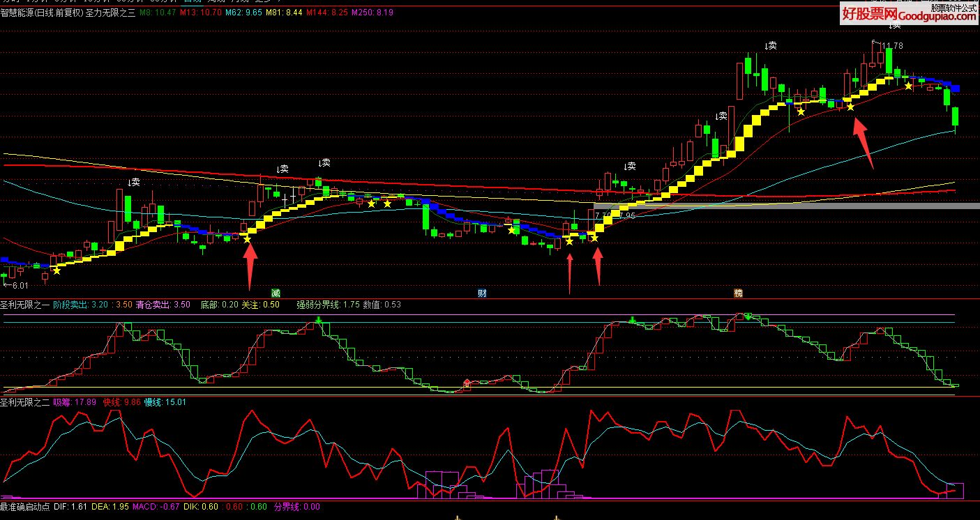Click the sub-indicator name 圣利无限之二
This screenshot has width=980, height=520.
[24, 402]
